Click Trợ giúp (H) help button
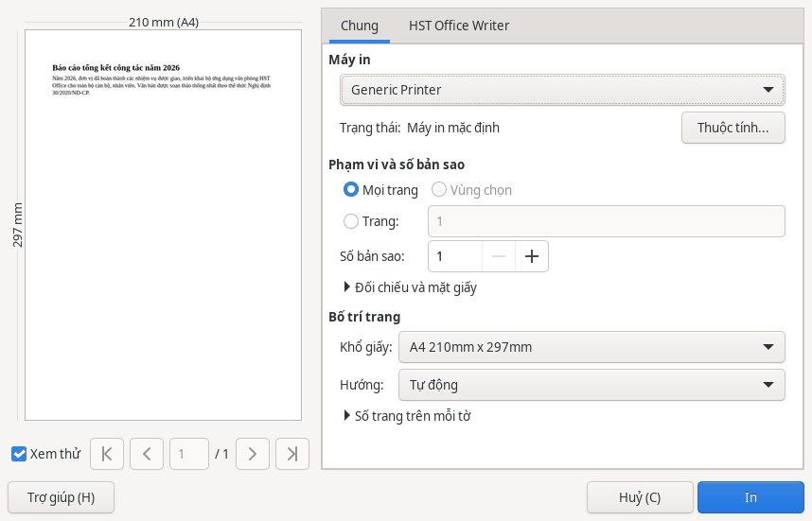This screenshot has height=521, width=812. click(62, 497)
